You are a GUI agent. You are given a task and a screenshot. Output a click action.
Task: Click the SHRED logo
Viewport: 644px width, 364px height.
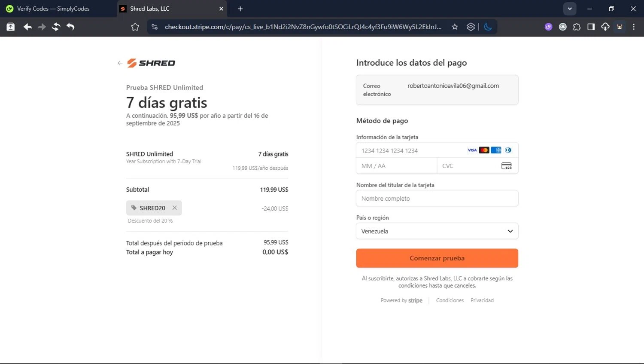151,63
